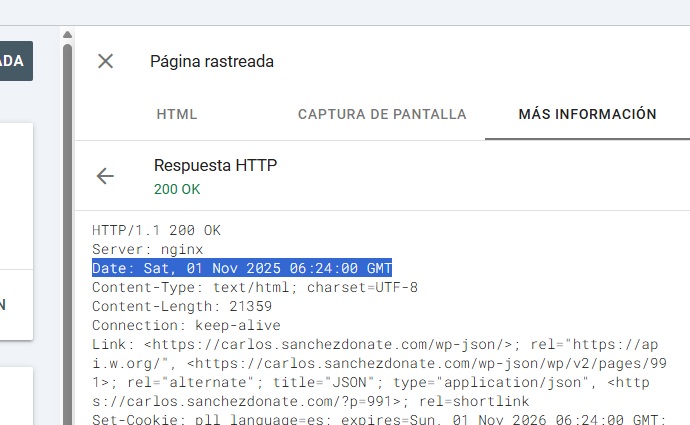
Task: Click the Connection: keep-alive line
Action: point(186,325)
